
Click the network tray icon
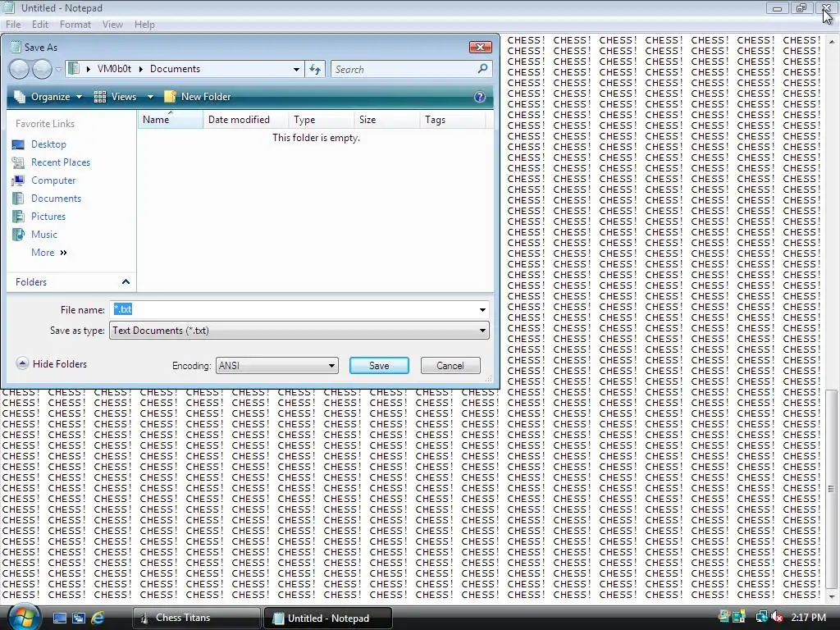click(x=761, y=617)
